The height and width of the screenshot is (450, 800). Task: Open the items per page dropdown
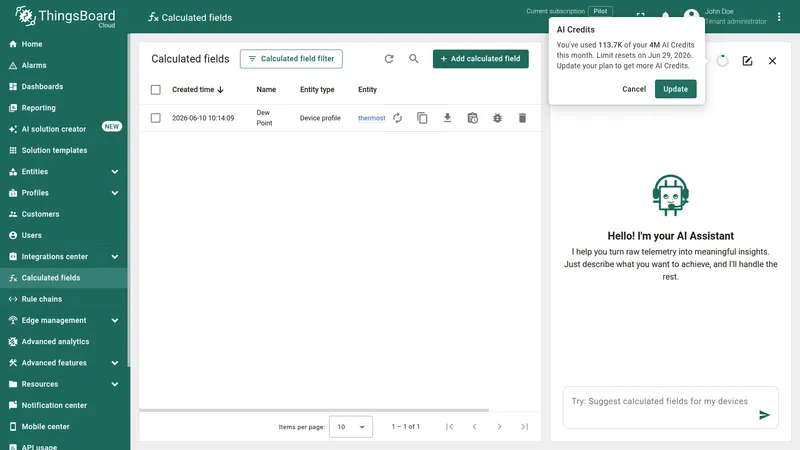tap(351, 427)
